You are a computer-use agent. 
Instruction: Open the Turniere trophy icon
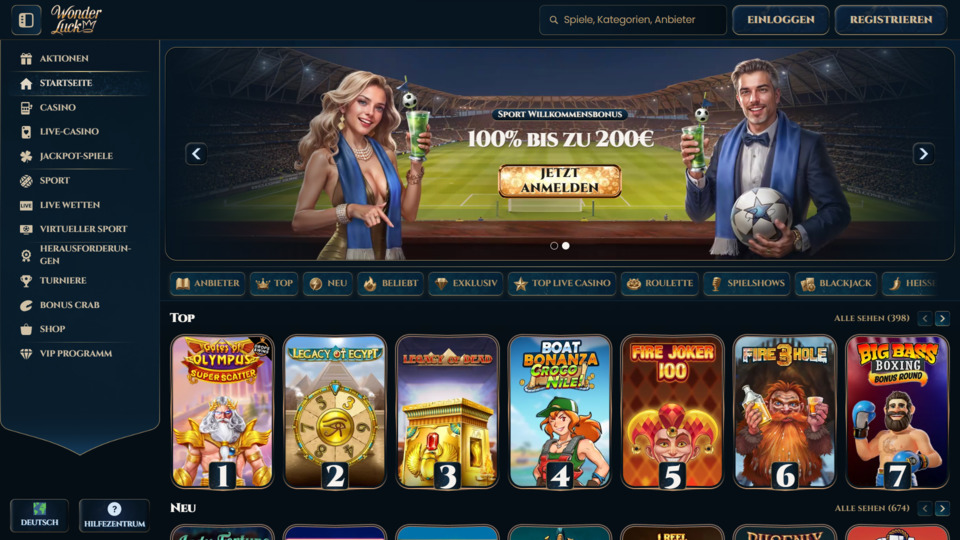pos(26,280)
